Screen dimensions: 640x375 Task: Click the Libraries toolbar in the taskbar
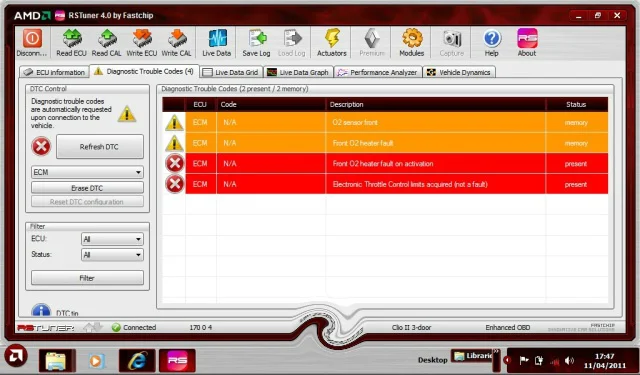tap(473, 356)
